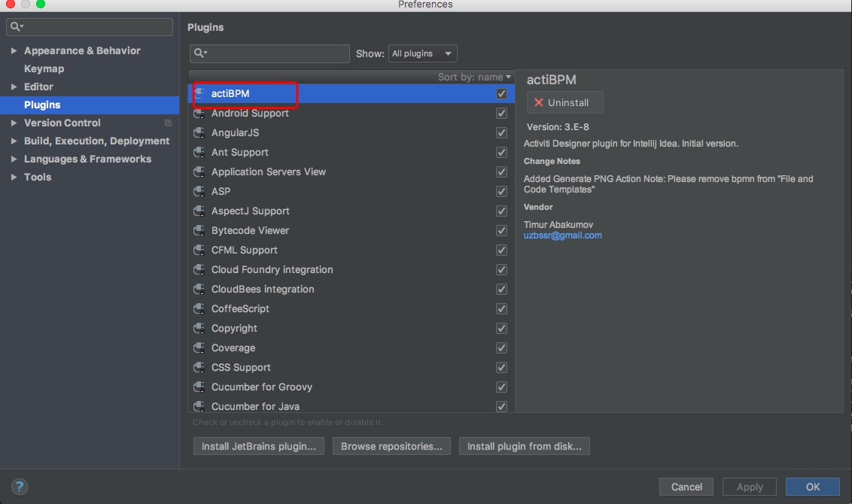Click Install JetBrains plugin button
The image size is (852, 504).
point(259,446)
